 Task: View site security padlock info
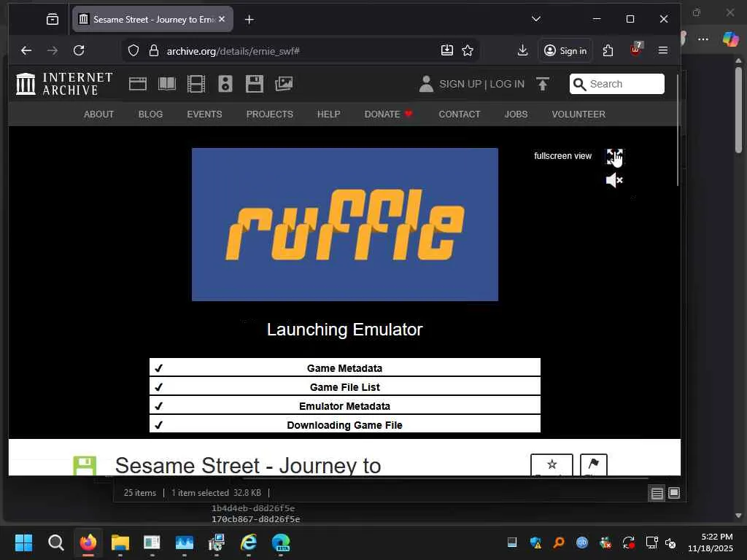153,50
